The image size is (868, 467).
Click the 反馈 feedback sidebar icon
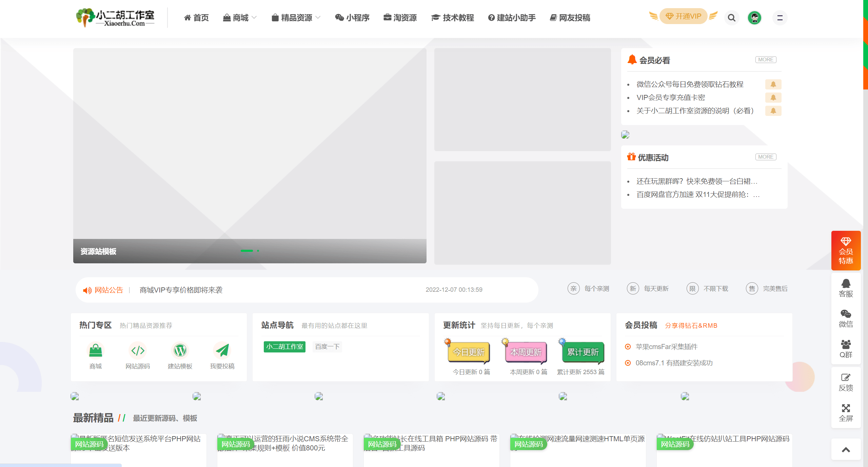click(x=846, y=382)
